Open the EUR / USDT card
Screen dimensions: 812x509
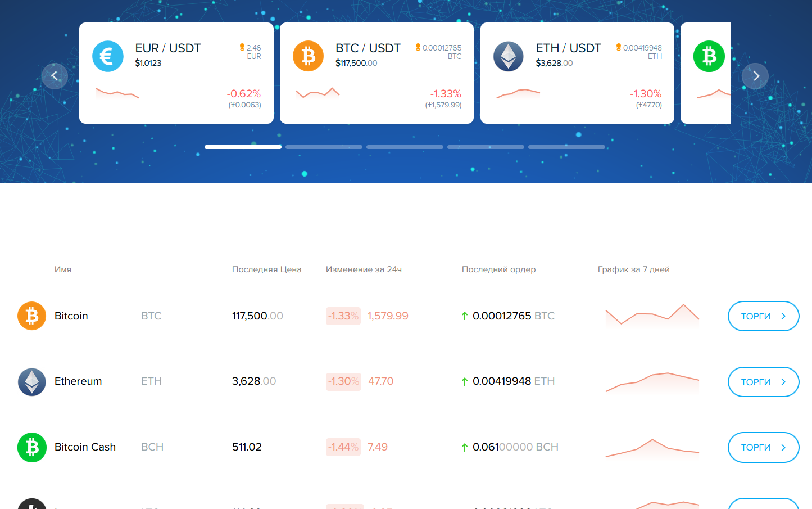pos(176,73)
